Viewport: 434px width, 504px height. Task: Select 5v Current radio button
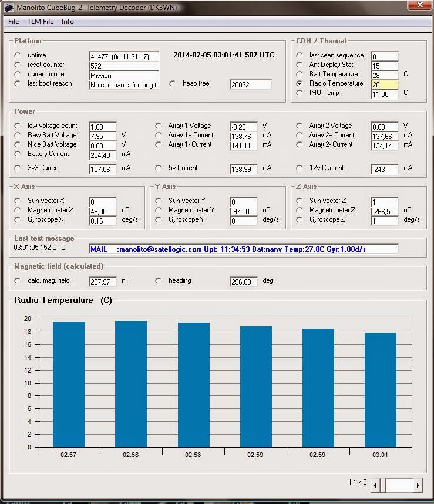158,168
